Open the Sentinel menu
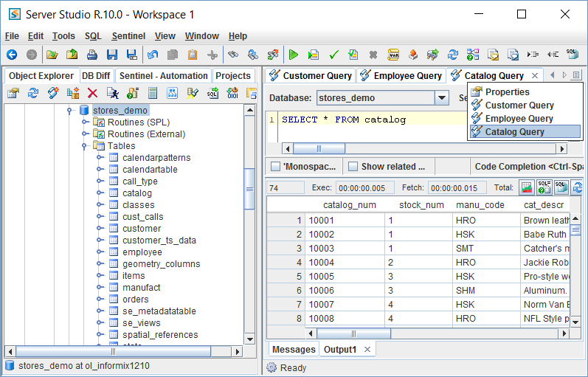Image resolution: width=588 pixels, height=377 pixels. (x=128, y=35)
